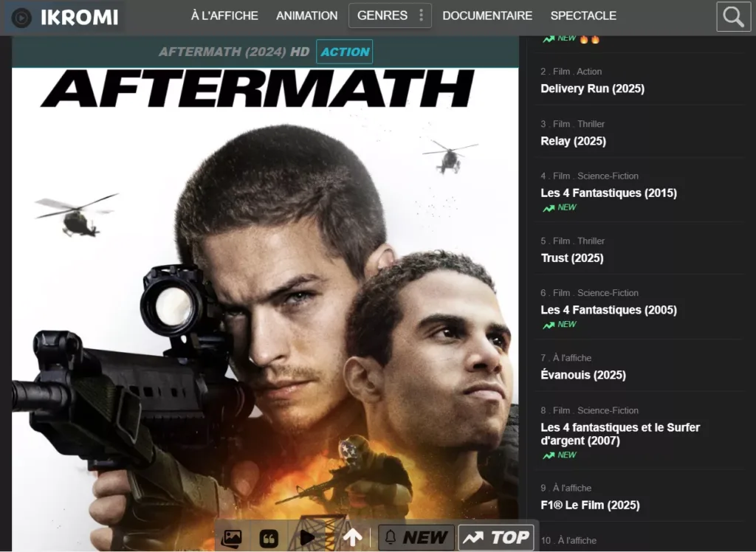Expand Genres three-dot menu icon
The height and width of the screenshot is (552, 756).
coord(421,15)
